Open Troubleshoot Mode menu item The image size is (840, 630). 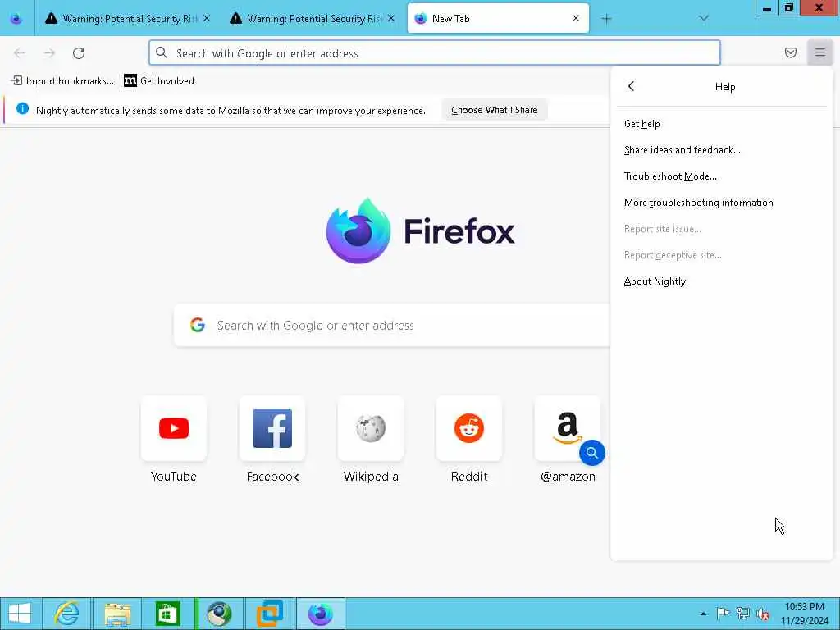pos(722,176)
